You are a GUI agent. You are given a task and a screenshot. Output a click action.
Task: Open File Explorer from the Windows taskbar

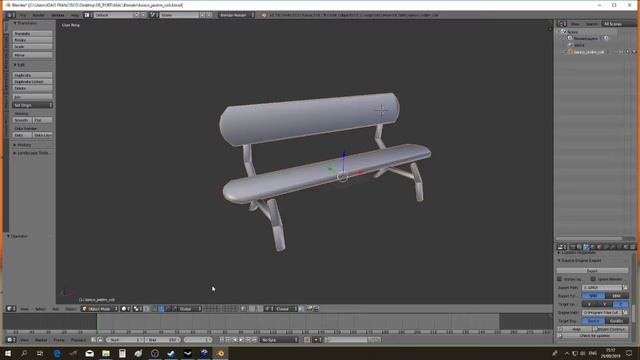point(106,353)
